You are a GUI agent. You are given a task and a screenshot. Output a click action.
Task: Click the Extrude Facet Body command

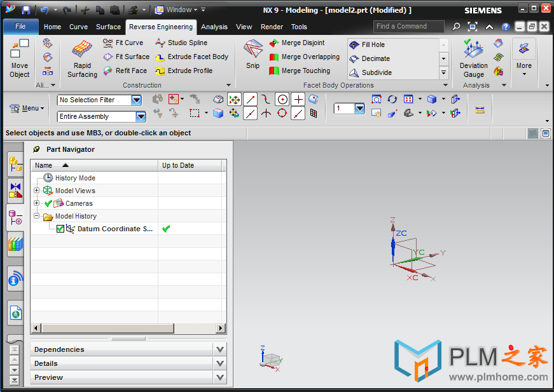click(192, 57)
